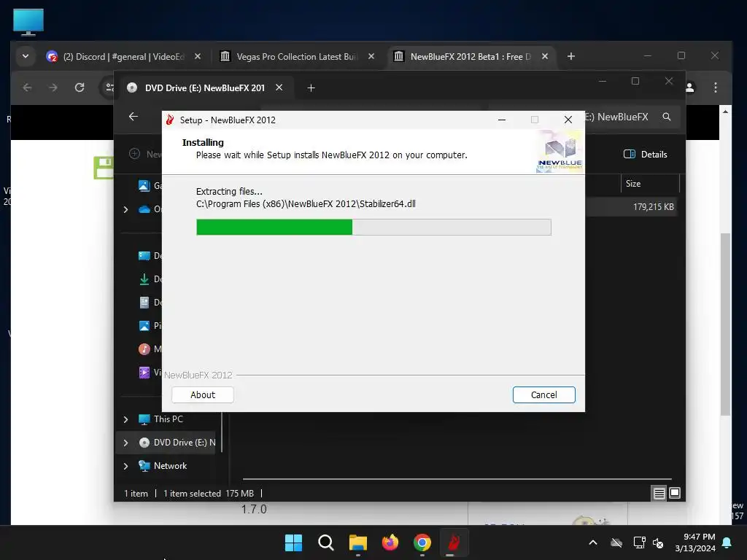The image size is (747, 560).
Task: Click the Pictures icon in sidebar
Action: (144, 326)
